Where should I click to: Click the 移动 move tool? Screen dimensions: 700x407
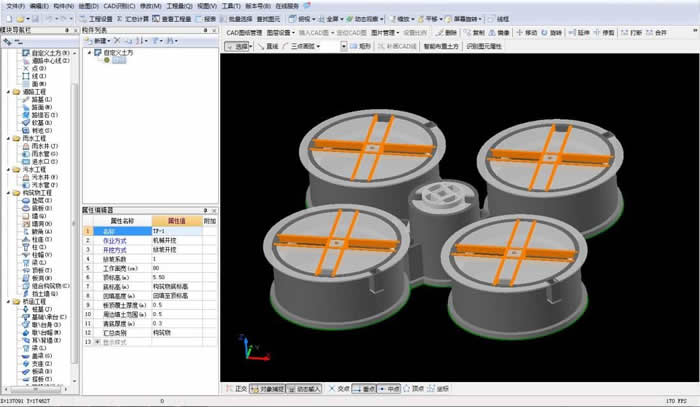click(526, 33)
